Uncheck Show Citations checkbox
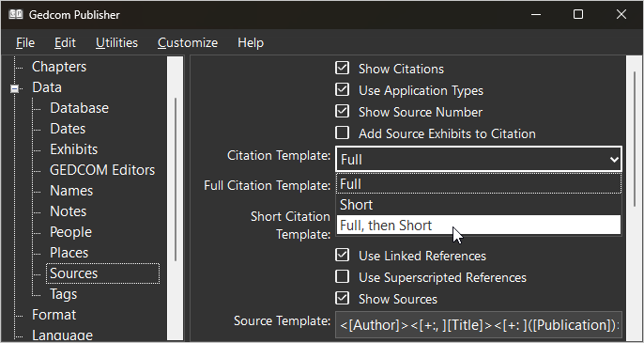Image resolution: width=644 pixels, height=343 pixels. point(342,69)
